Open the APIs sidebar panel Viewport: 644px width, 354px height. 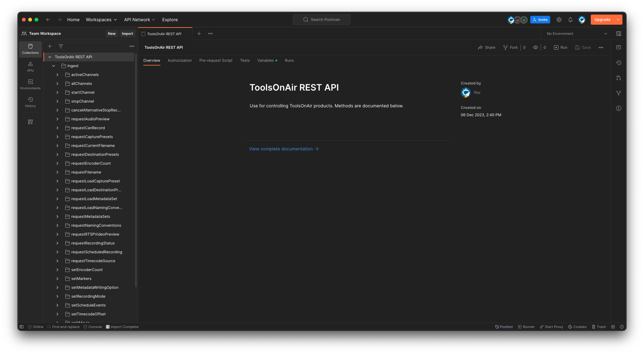pyautogui.click(x=30, y=67)
